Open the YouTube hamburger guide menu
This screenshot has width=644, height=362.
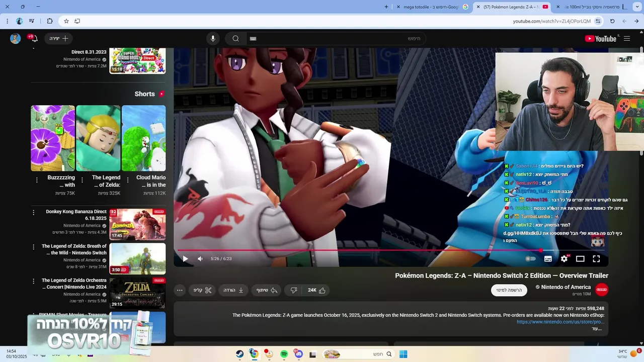[x=627, y=39]
